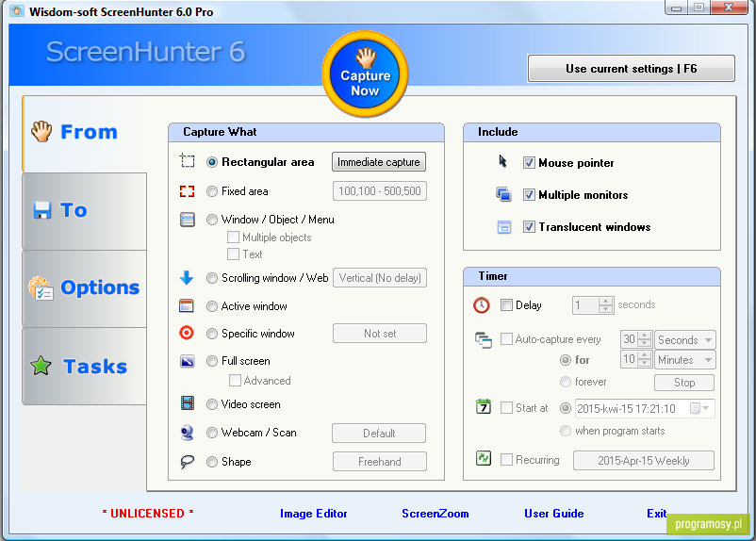Click the red fixed area icon

pos(187,191)
